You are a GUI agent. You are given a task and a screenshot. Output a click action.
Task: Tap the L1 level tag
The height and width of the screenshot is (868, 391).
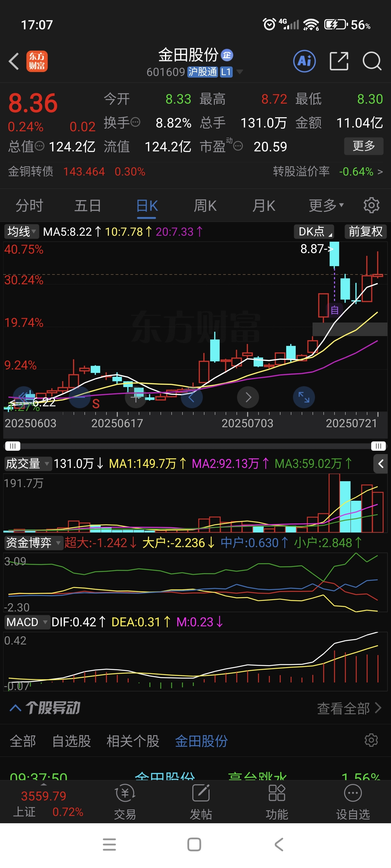(226, 72)
